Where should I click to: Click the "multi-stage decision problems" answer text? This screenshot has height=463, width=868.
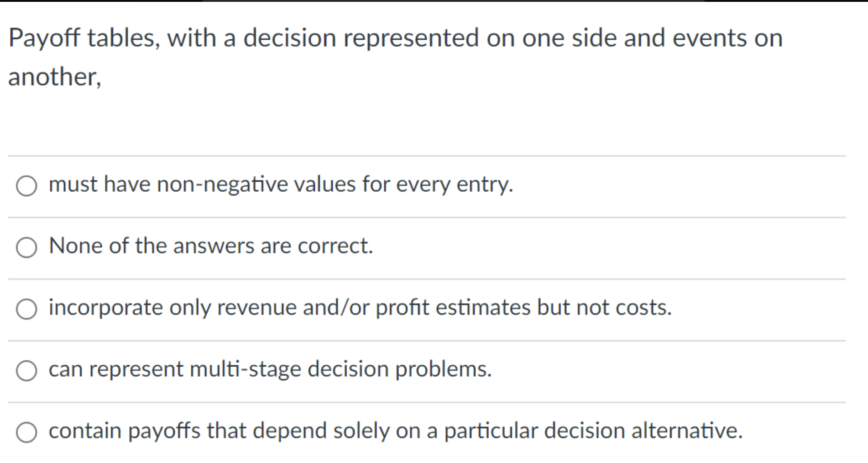pyautogui.click(x=269, y=370)
